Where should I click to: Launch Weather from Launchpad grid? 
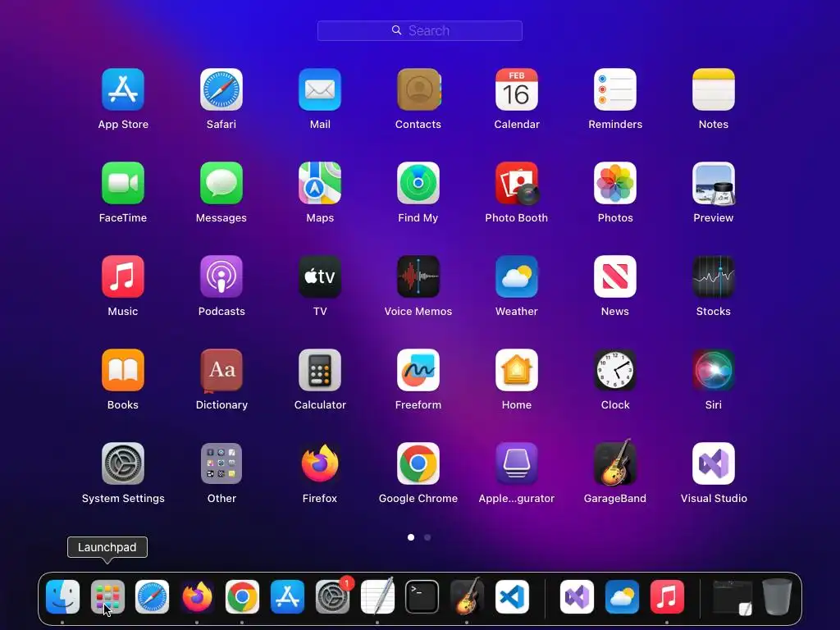pyautogui.click(x=517, y=276)
